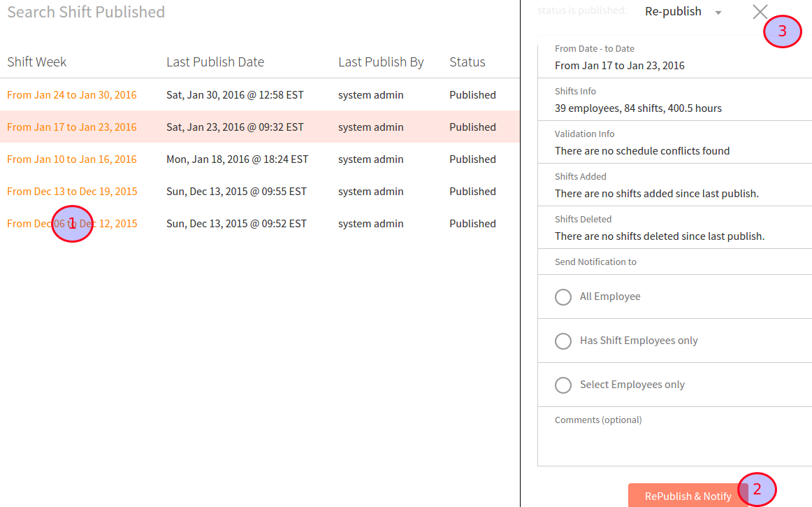The height and width of the screenshot is (507, 812).
Task: Open shift week Jan 24 to Jan 30, 2016
Action: 72,95
